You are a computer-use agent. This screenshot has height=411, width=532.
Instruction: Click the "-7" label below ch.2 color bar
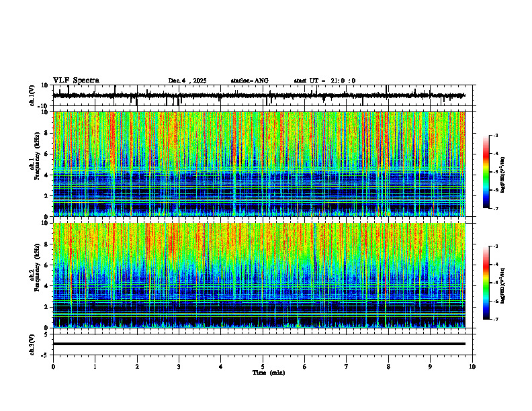(495, 319)
